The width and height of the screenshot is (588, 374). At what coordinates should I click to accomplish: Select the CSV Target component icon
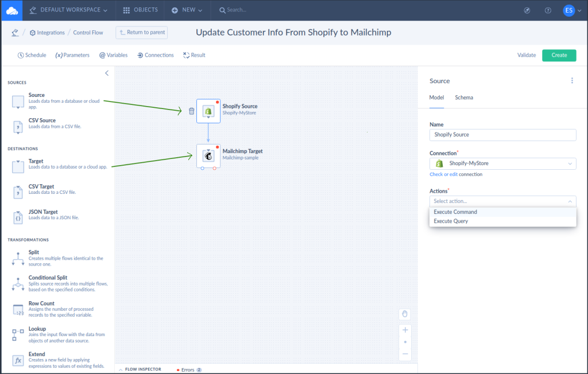pos(18,192)
